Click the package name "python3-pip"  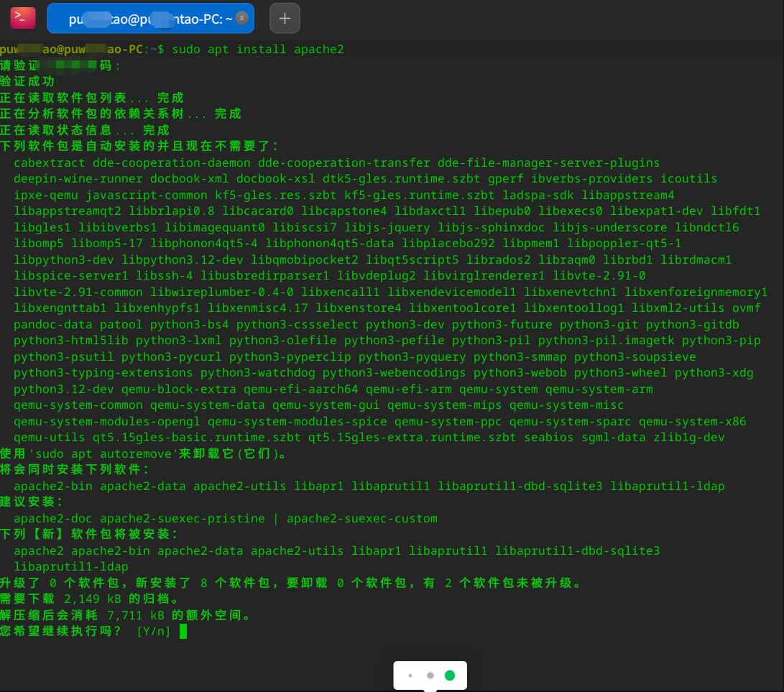(721, 341)
